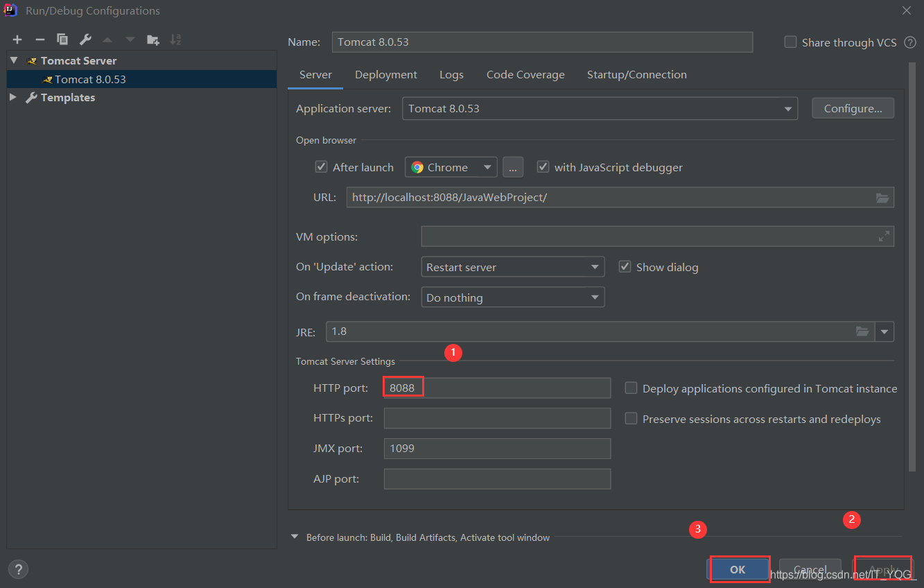Open the On frame deactivation dropdown
The width and height of the screenshot is (924, 588).
(513, 297)
